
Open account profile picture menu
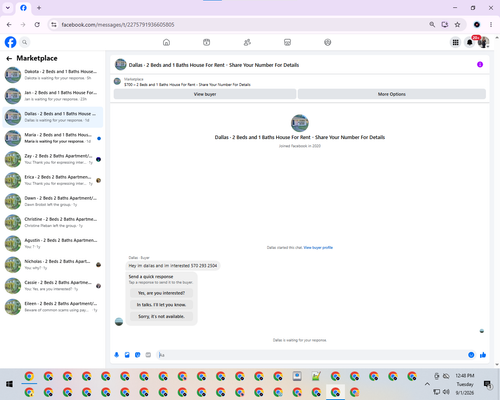pos(483,42)
